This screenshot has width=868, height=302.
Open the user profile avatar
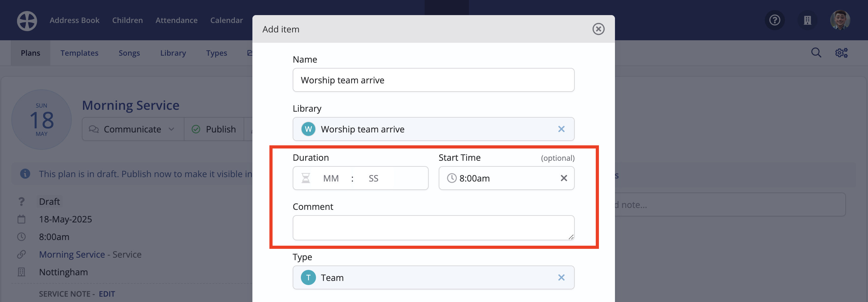(x=840, y=20)
